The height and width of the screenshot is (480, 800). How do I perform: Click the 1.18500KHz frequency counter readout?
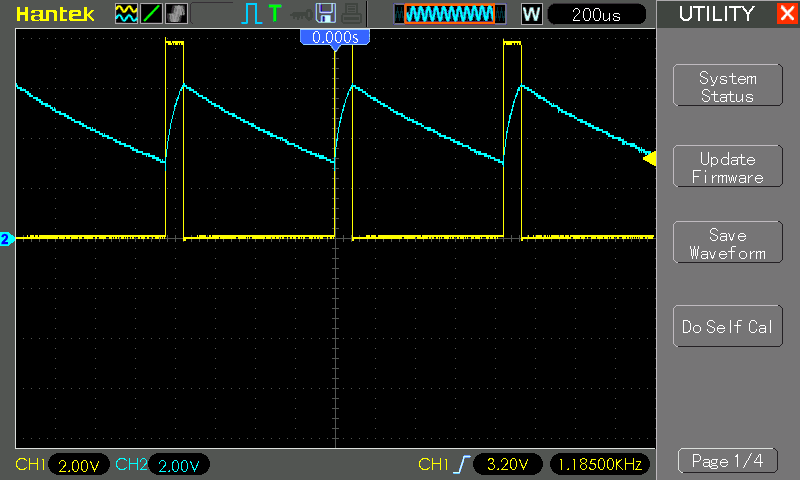[x=600, y=464]
